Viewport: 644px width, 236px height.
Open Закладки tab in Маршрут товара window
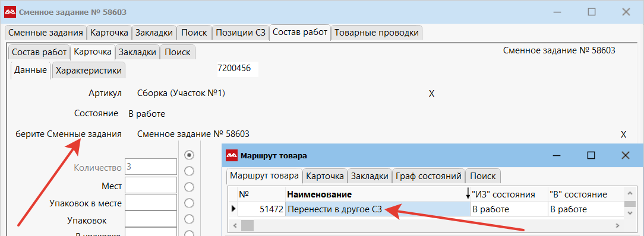pos(370,176)
